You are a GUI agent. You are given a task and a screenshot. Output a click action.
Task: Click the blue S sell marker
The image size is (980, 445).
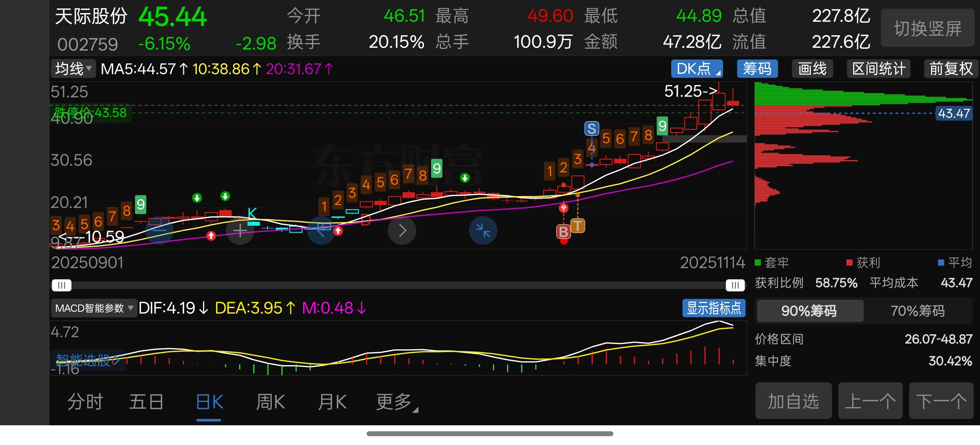click(591, 129)
